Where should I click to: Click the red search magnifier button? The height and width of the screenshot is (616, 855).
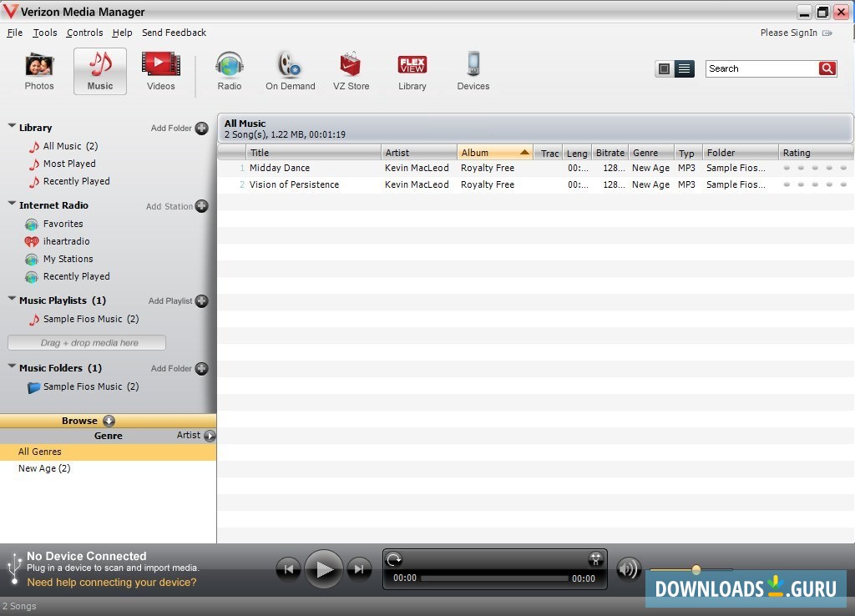827,68
